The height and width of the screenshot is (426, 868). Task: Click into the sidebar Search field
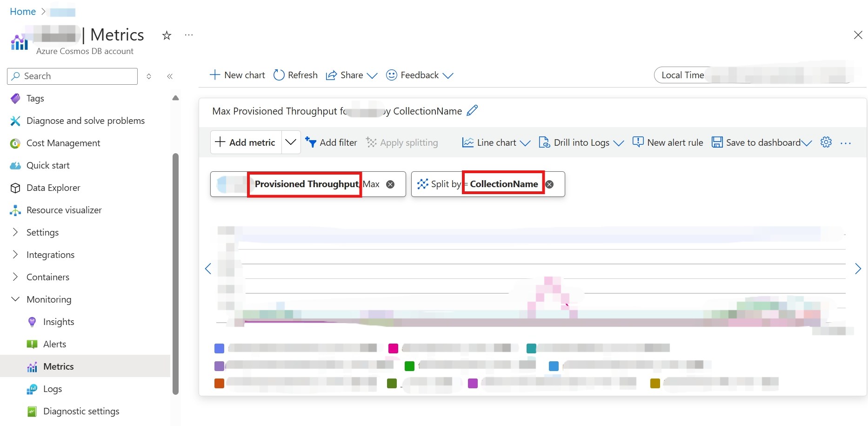tap(72, 76)
